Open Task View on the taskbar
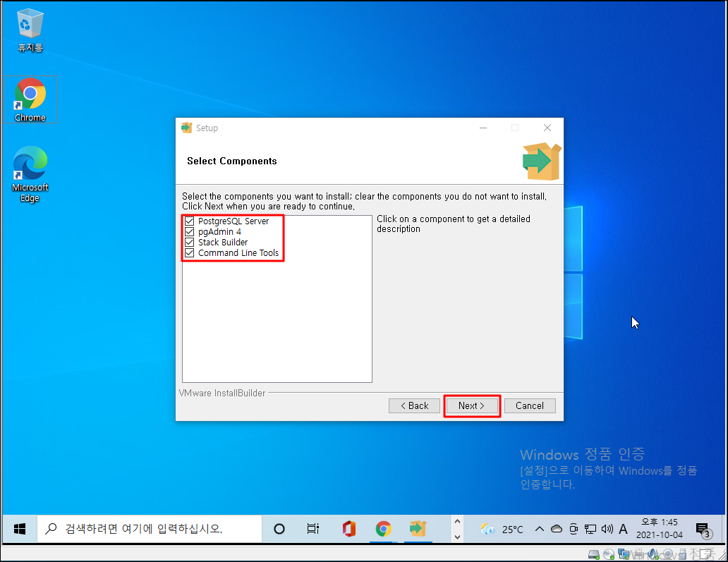728x562 pixels. (x=313, y=529)
